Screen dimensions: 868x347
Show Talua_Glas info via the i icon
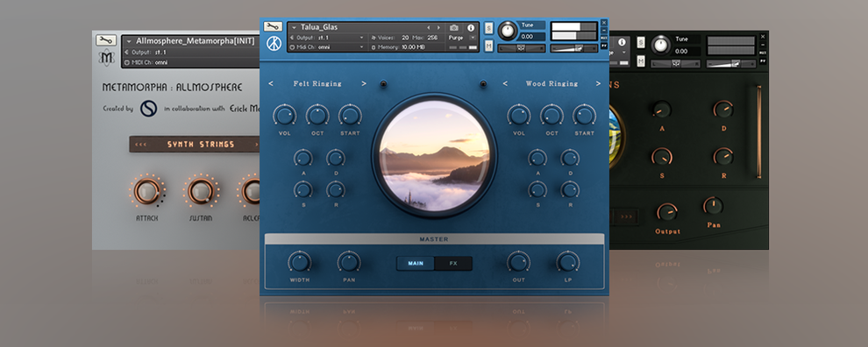click(x=471, y=27)
